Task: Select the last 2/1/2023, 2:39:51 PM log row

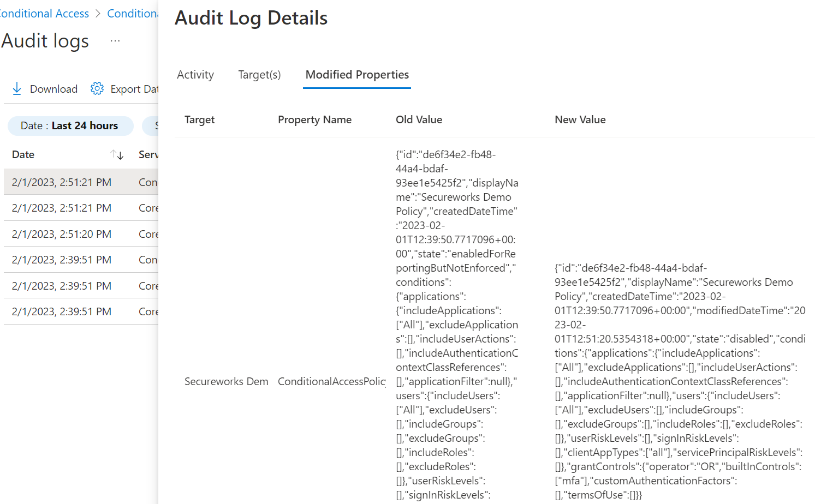Action: (81, 311)
